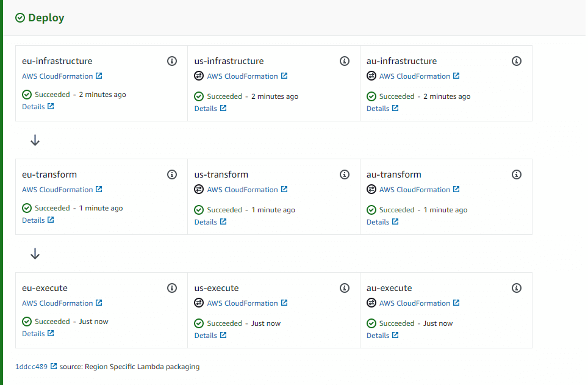The height and width of the screenshot is (385, 588).
Task: Click the Deploy stage heading
Action: click(x=46, y=18)
